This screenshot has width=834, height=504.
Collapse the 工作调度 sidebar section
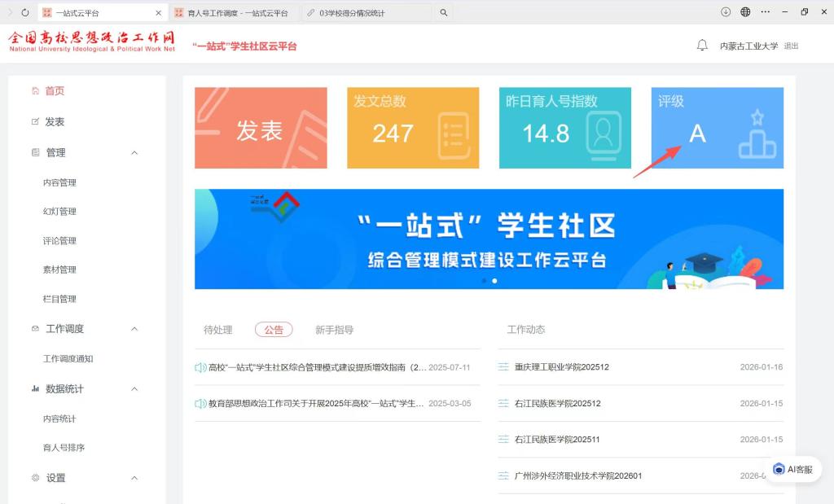(134, 329)
